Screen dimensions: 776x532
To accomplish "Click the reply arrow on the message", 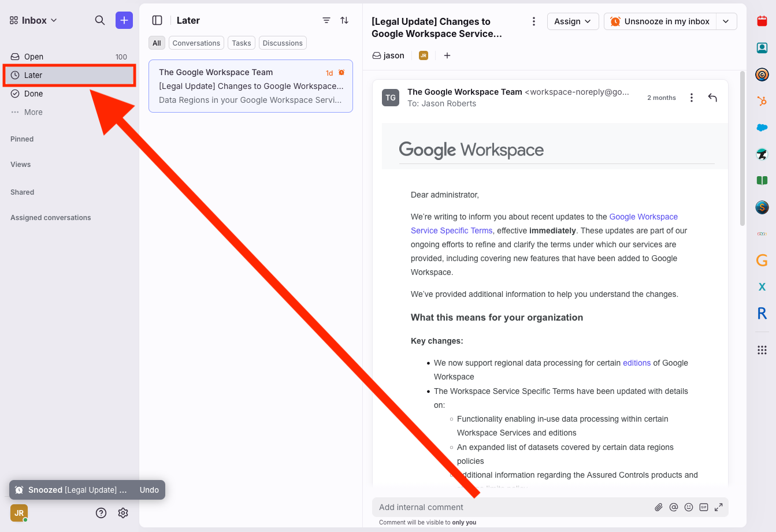I will point(712,98).
